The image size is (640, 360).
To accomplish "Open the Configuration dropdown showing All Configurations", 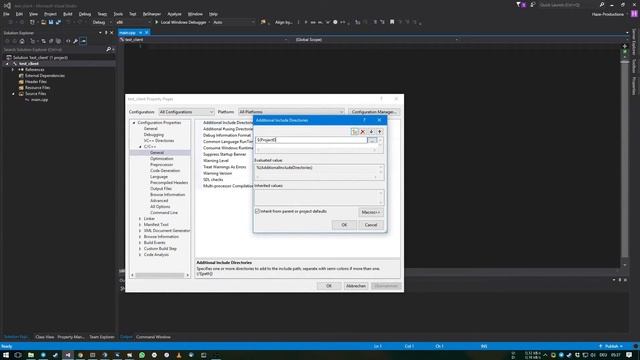I will pyautogui.click(x=186, y=112).
